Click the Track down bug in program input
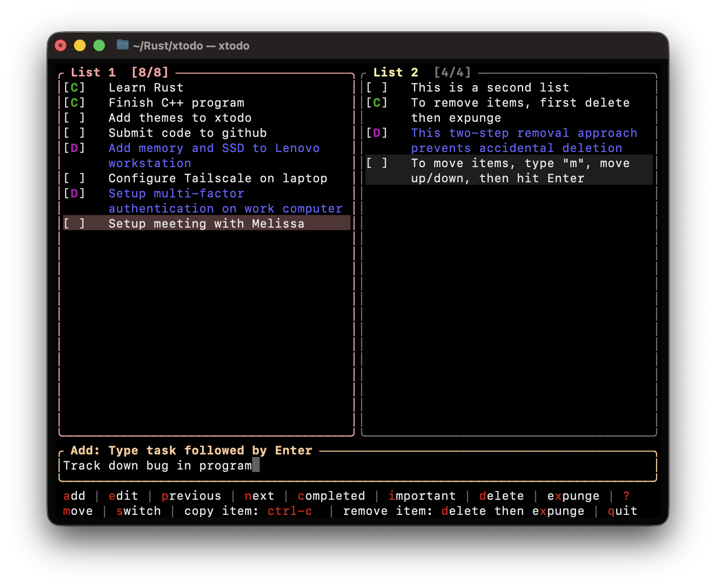The height and width of the screenshot is (588, 716). [x=358, y=465]
